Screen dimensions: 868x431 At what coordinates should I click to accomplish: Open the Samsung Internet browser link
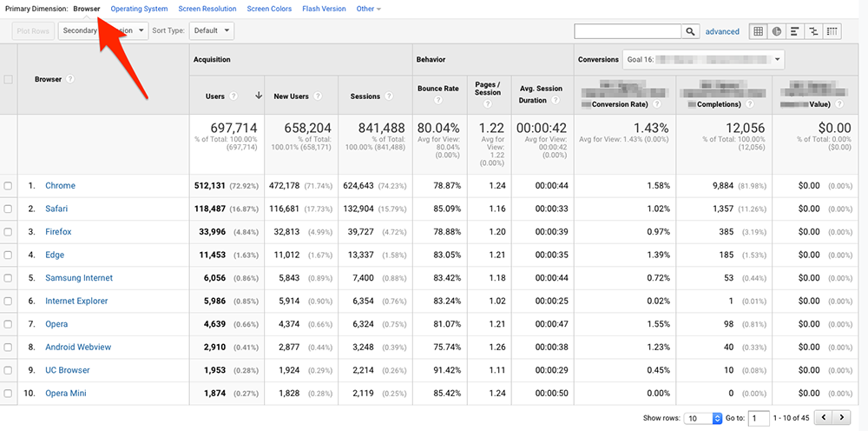click(79, 278)
